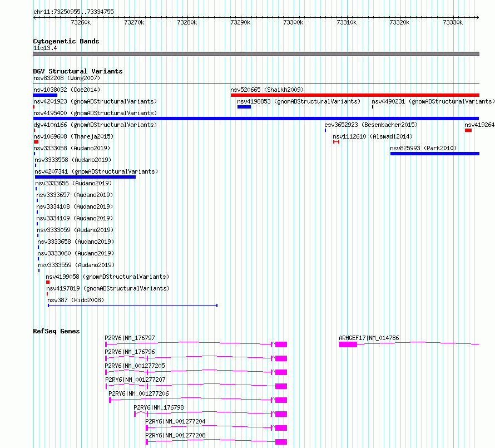Open the nsv1038032 (Coe2014) variant label
The image size is (495, 448).
(x=67, y=90)
